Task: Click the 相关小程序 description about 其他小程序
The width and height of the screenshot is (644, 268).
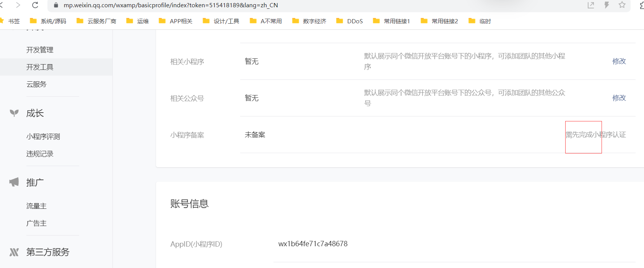Action: [465, 61]
